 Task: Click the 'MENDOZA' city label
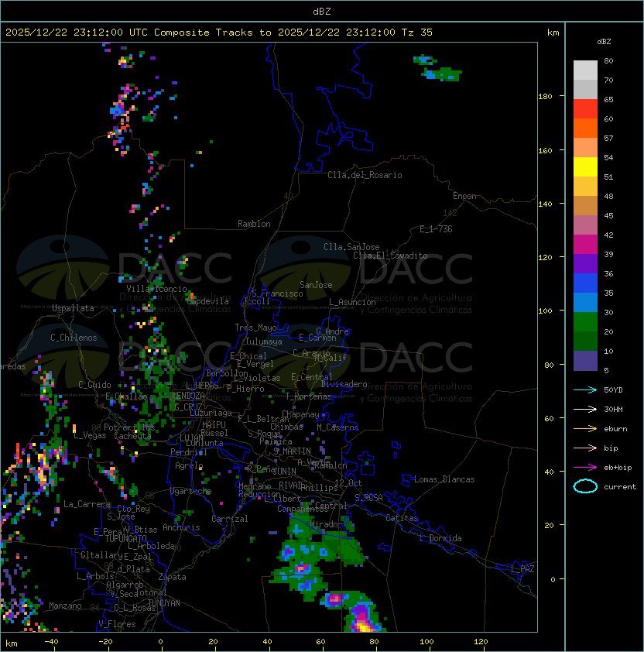coord(188,396)
